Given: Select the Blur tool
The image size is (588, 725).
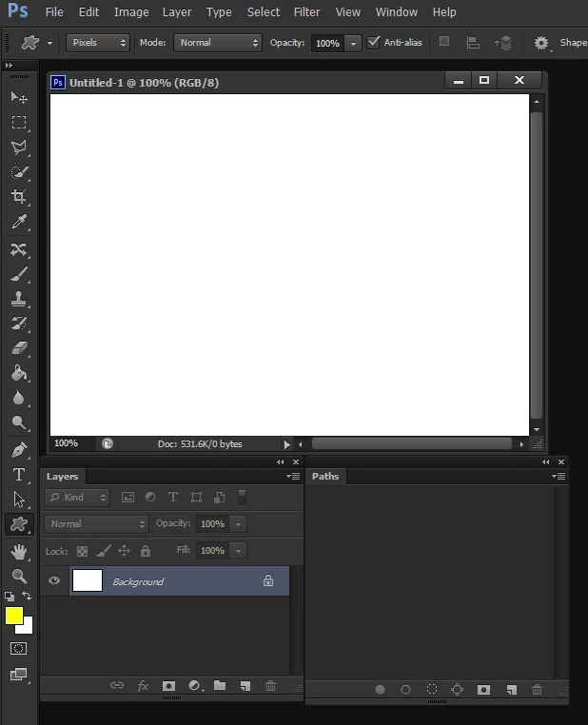Looking at the screenshot, I should point(19,398).
